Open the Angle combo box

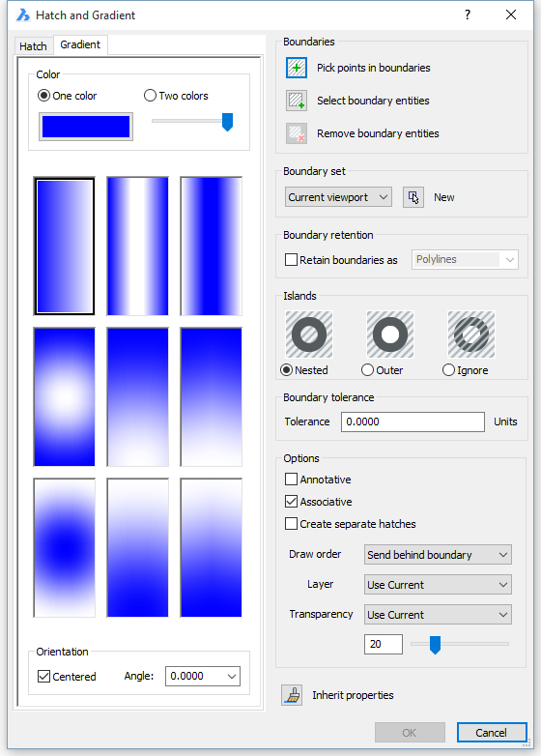[202, 676]
